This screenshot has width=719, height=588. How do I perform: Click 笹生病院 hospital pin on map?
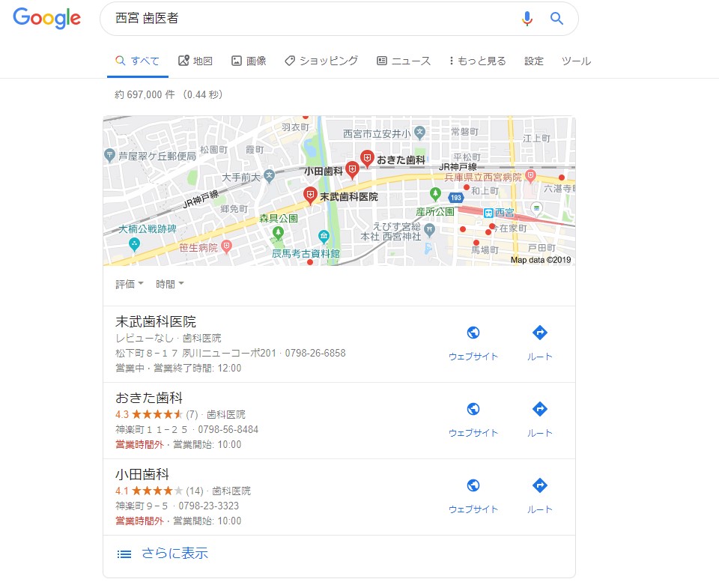pyautogui.click(x=226, y=246)
